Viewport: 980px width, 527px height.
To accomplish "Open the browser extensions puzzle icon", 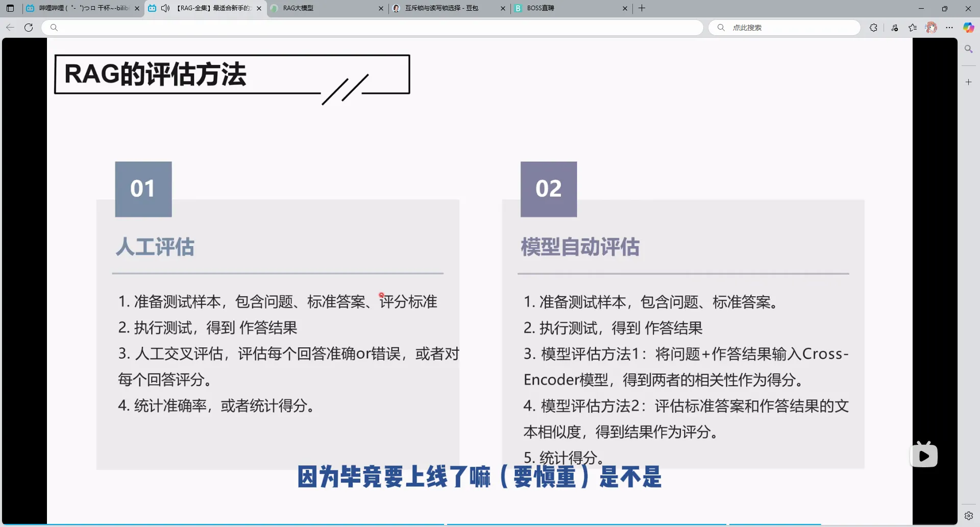I will [x=873, y=28].
